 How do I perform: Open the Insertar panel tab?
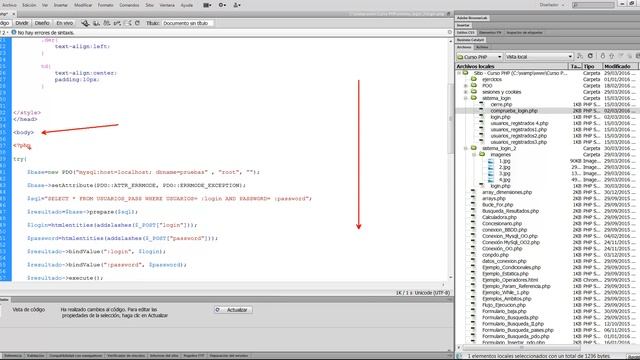click(x=463, y=25)
